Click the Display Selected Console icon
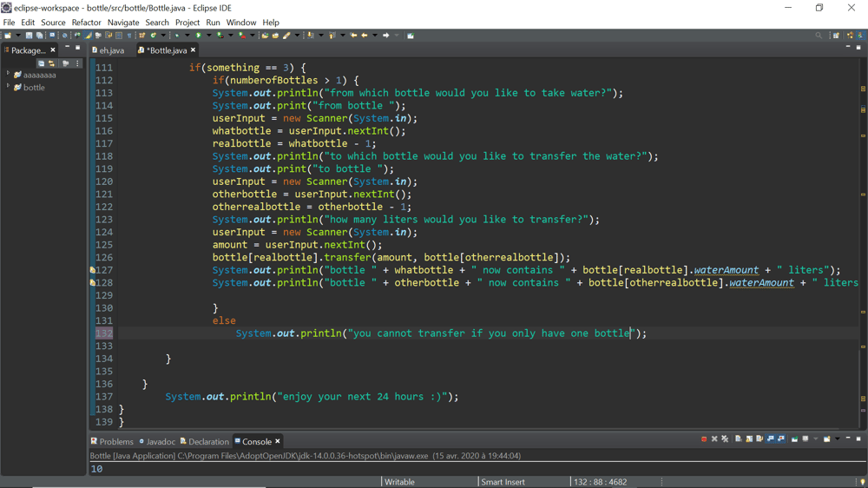This screenshot has height=488, width=868. [806, 439]
